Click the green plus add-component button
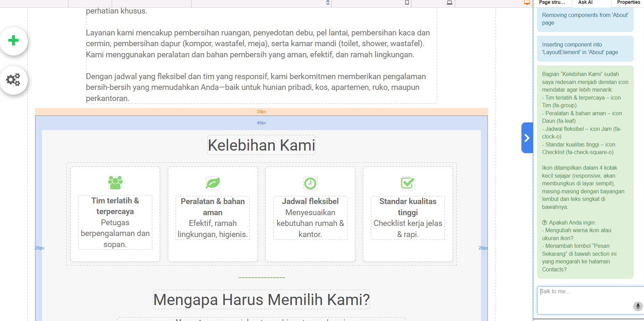The width and height of the screenshot is (644, 321). [14, 41]
